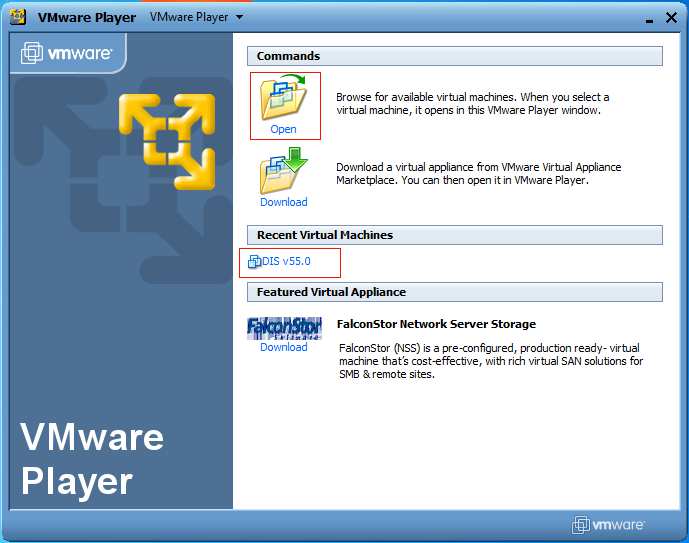This screenshot has height=543, width=689.
Task: Click the FalconStor Network Server Storage heading
Action: [436, 324]
